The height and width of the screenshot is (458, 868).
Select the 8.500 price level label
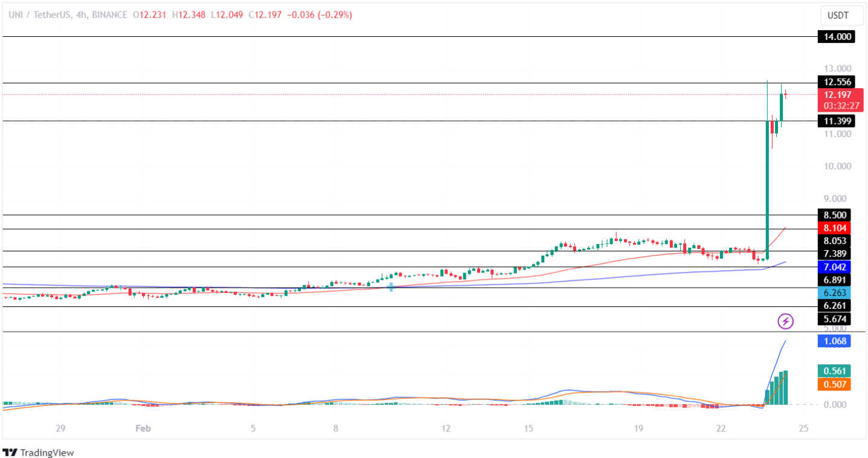(834, 215)
